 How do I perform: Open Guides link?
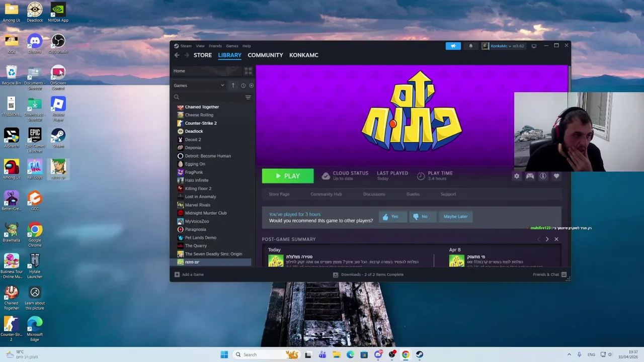click(x=413, y=194)
